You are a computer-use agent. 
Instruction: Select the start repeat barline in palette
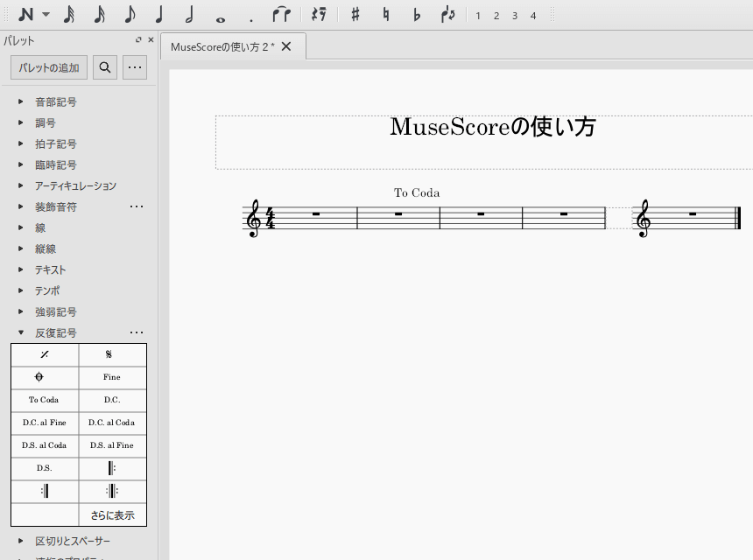click(x=112, y=468)
